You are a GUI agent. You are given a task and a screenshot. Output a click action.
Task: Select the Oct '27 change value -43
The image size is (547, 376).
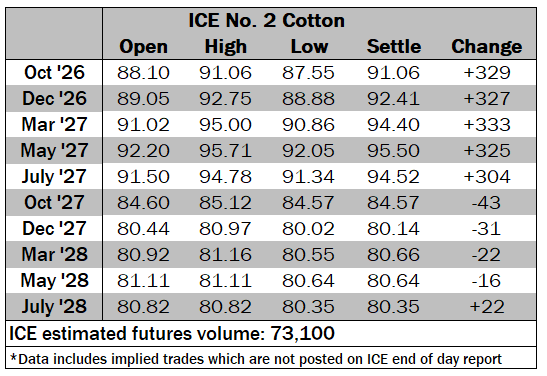tap(486, 203)
